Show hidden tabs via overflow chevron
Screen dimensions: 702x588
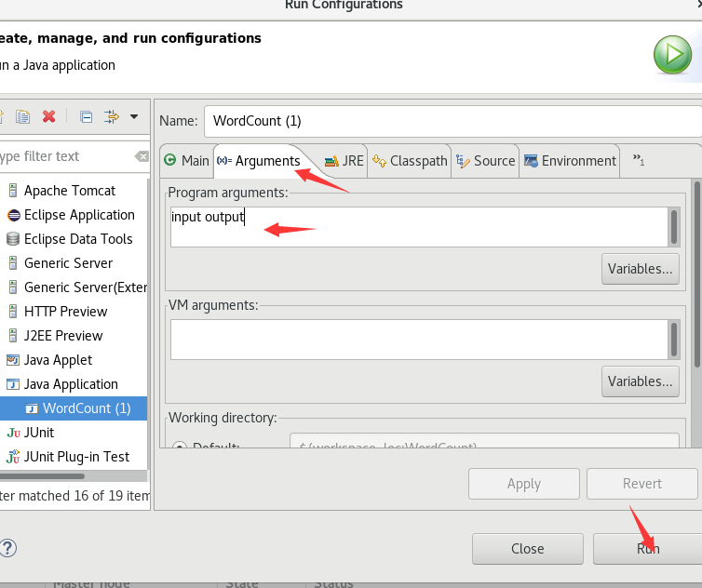tap(639, 159)
